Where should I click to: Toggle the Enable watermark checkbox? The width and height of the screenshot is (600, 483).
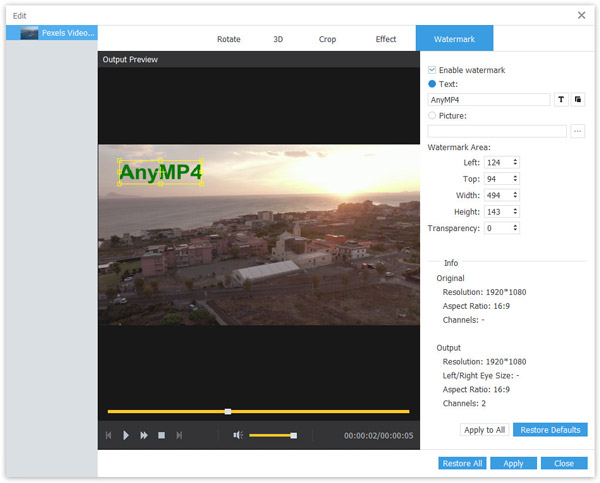pyautogui.click(x=432, y=70)
